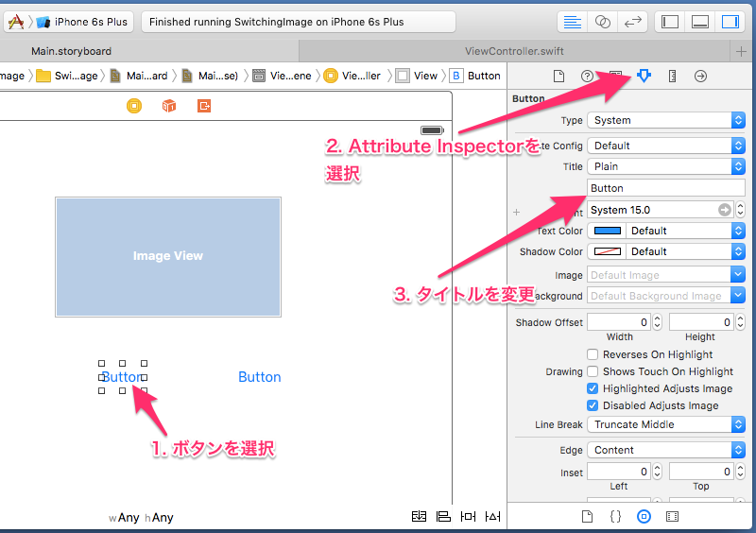Step the Shadow Offset Height value

741,322
